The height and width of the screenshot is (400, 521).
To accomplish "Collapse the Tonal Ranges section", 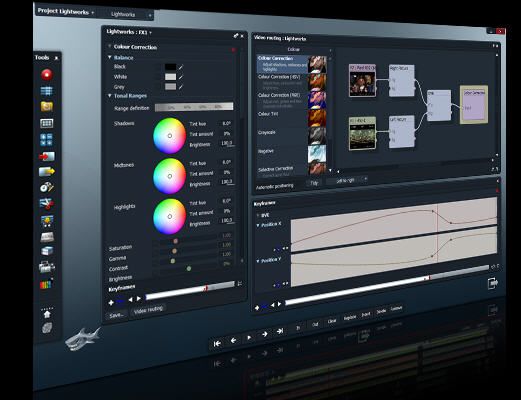I will [109, 96].
